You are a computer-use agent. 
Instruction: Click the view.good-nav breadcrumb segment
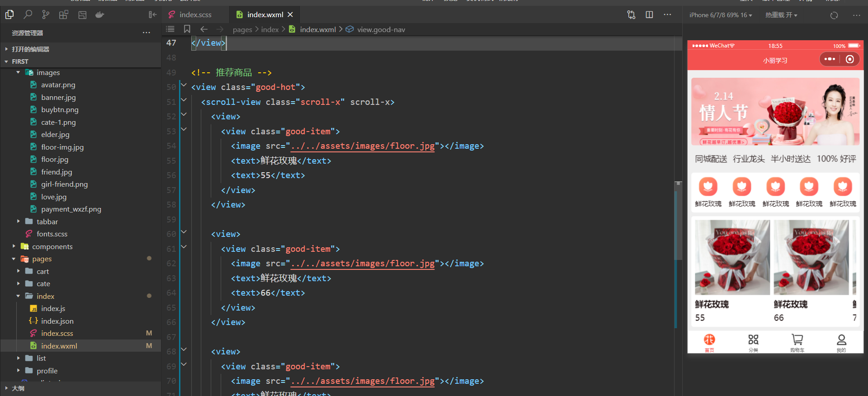coord(381,29)
